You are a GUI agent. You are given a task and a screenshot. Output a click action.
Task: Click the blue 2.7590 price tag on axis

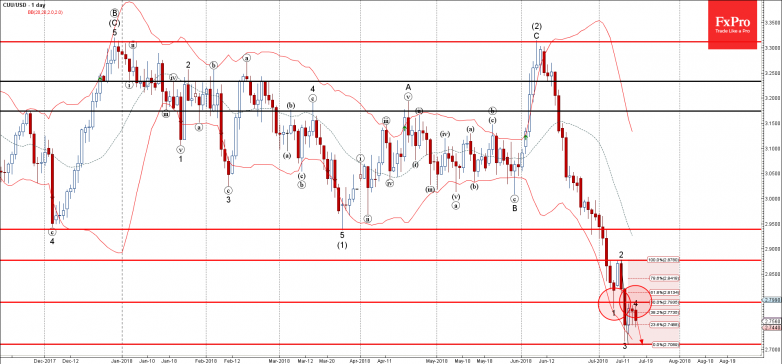pos(771,301)
